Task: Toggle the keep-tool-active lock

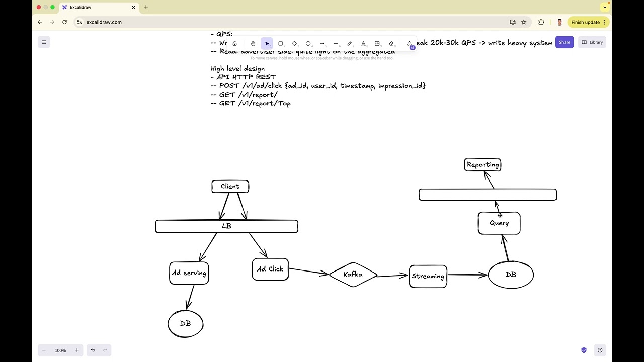Action: click(234, 44)
